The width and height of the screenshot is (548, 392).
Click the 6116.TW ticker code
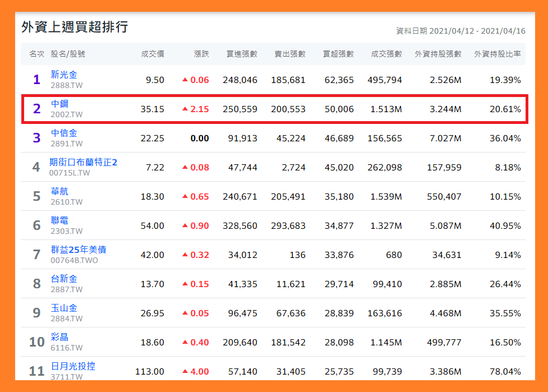pyautogui.click(x=66, y=348)
